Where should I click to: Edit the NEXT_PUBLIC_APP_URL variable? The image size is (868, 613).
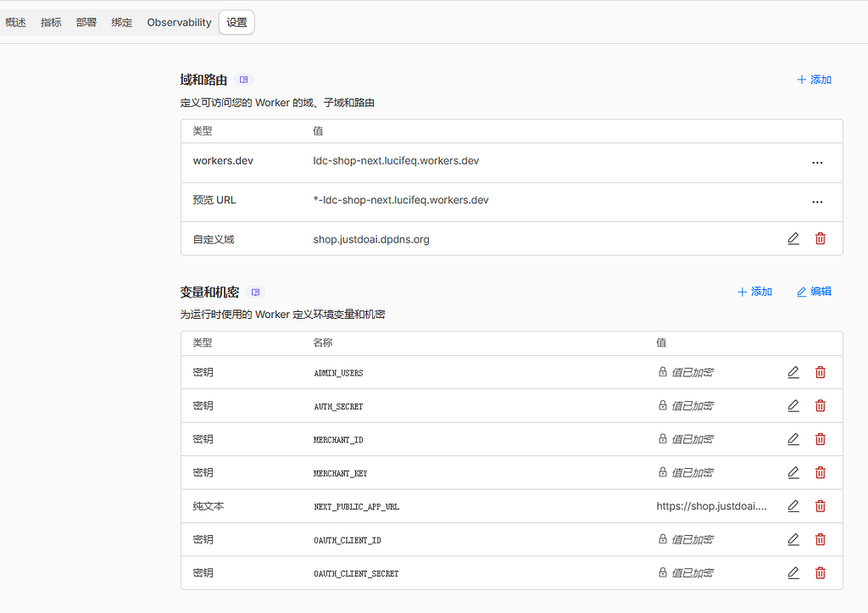pyautogui.click(x=793, y=506)
